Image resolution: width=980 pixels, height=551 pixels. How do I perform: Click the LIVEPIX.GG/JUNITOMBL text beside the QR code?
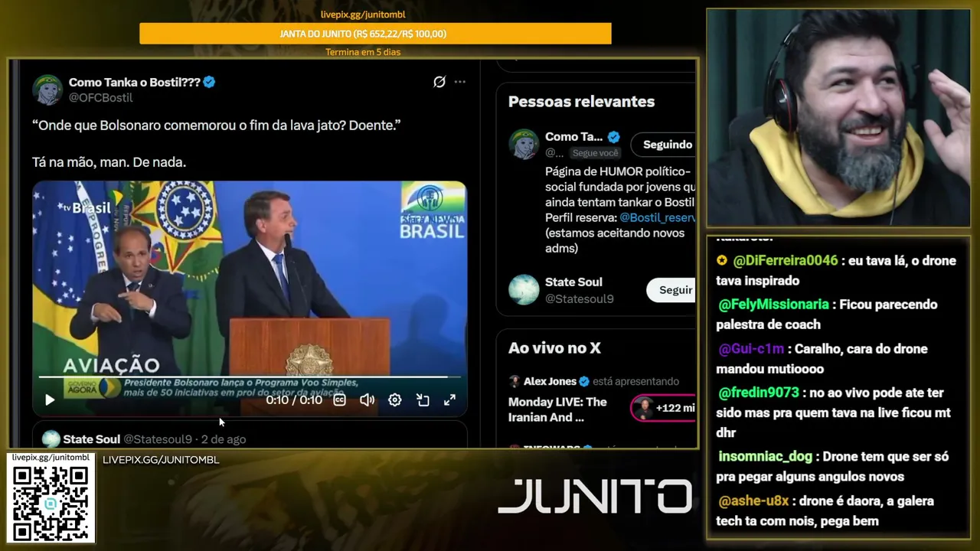(161, 460)
